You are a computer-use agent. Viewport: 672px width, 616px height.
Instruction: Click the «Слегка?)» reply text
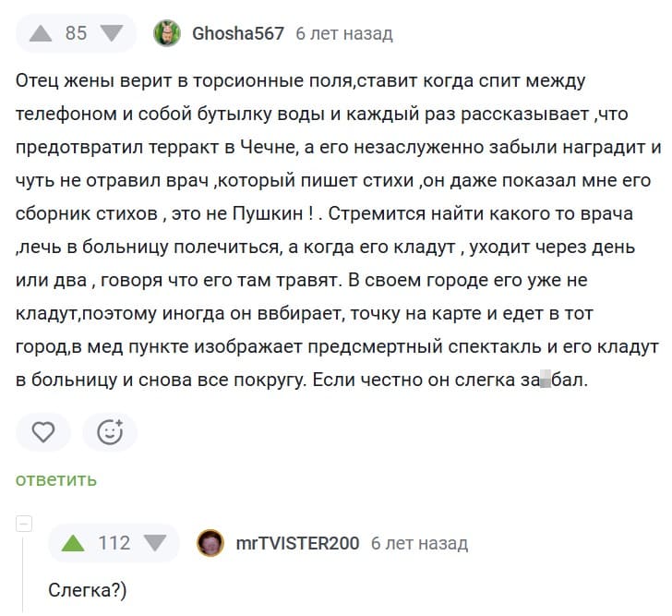coord(87,589)
